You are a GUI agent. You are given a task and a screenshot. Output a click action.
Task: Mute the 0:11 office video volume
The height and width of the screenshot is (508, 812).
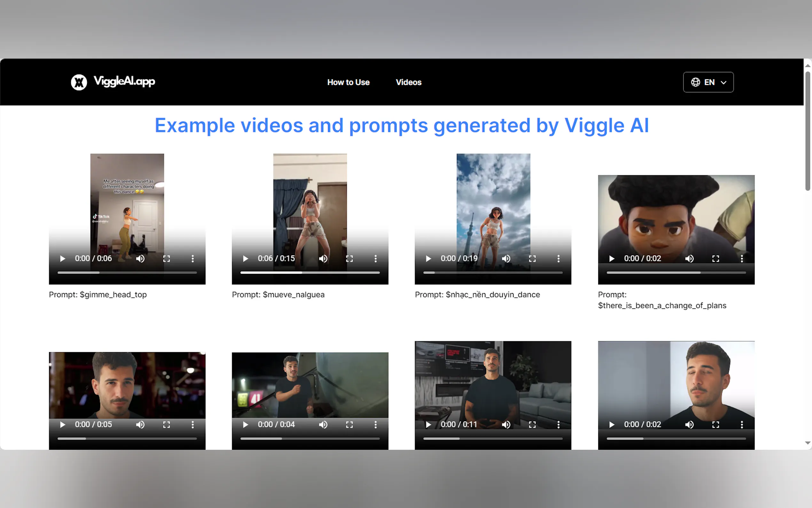coord(506,424)
